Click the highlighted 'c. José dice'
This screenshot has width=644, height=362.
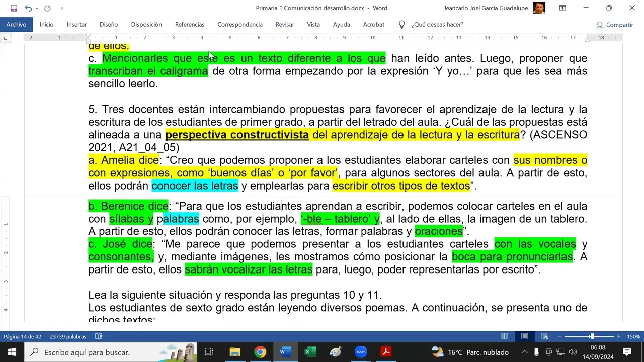pyautogui.click(x=120, y=244)
